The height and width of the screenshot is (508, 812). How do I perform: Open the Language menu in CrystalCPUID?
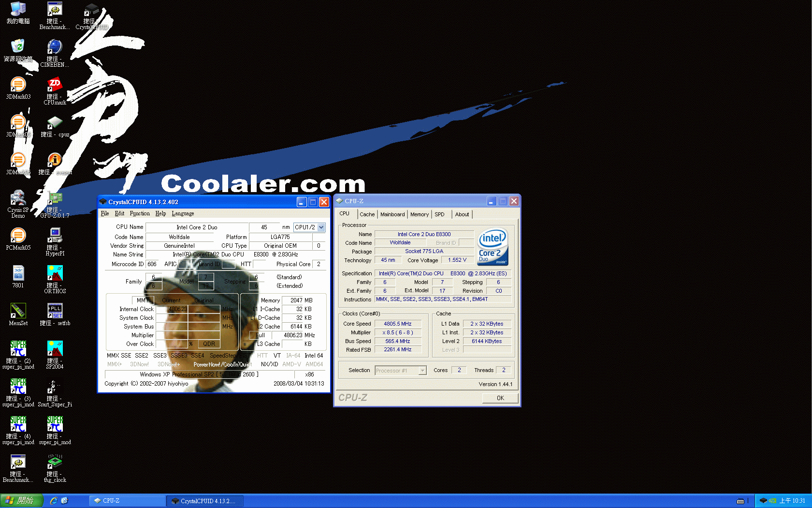click(183, 213)
